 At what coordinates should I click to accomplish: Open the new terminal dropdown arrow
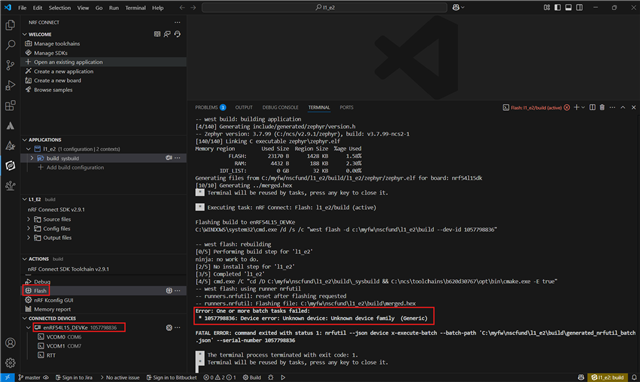coord(583,107)
